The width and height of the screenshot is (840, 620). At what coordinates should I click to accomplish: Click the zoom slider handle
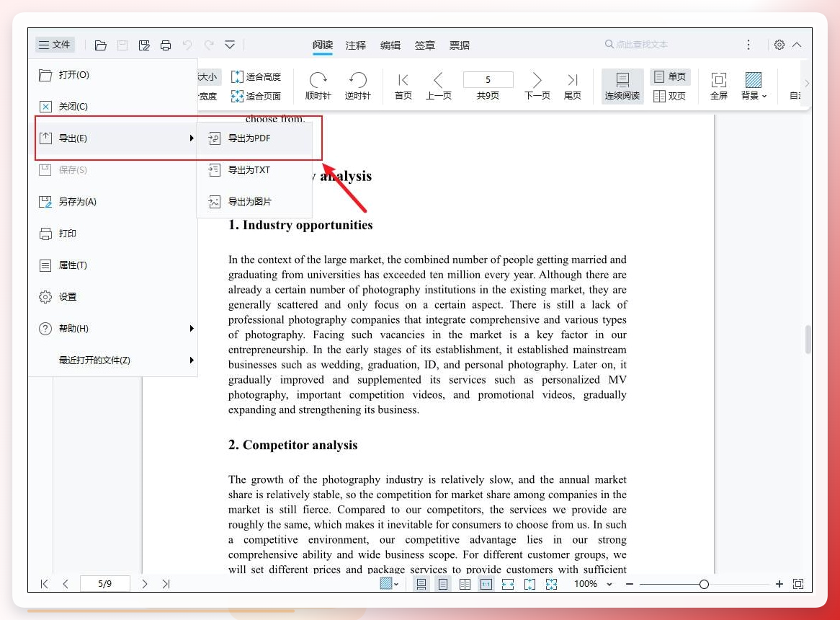click(x=704, y=584)
